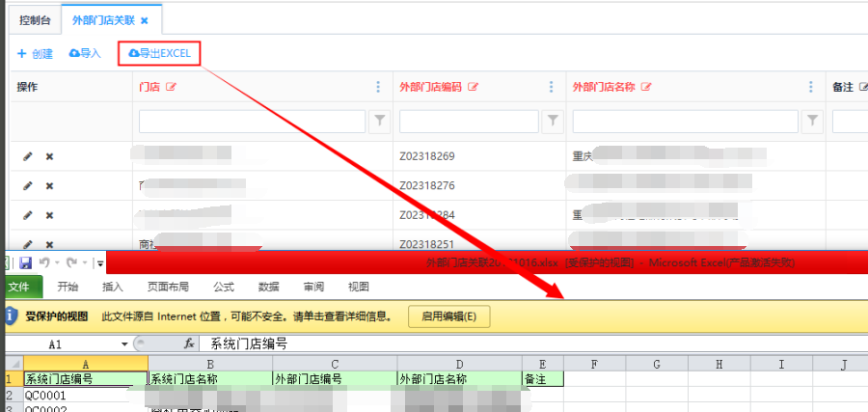Click the edit icon beside 外部门店名称 header
The image size is (868, 412).
[646, 87]
